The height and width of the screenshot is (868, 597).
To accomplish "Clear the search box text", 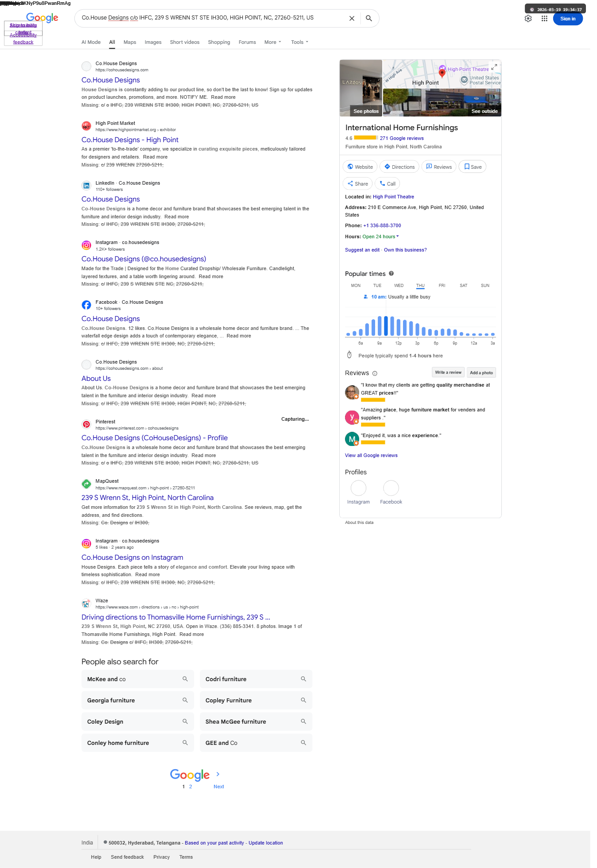I will [352, 19].
